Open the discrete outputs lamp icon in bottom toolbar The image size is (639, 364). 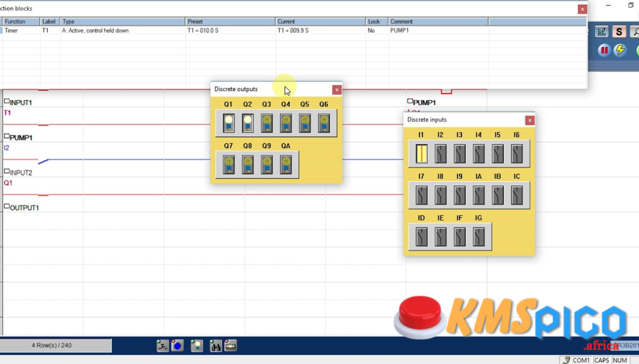click(197, 346)
